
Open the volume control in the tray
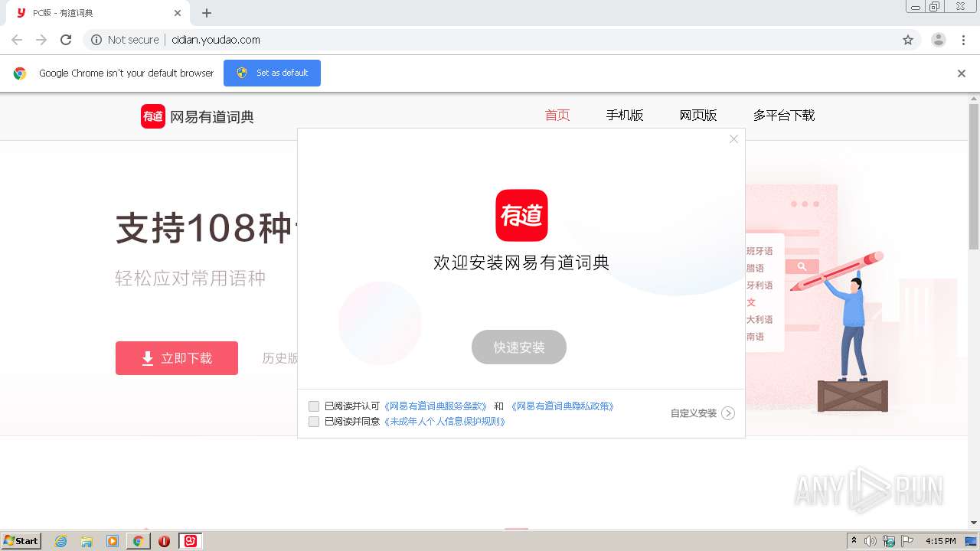[x=871, y=541]
